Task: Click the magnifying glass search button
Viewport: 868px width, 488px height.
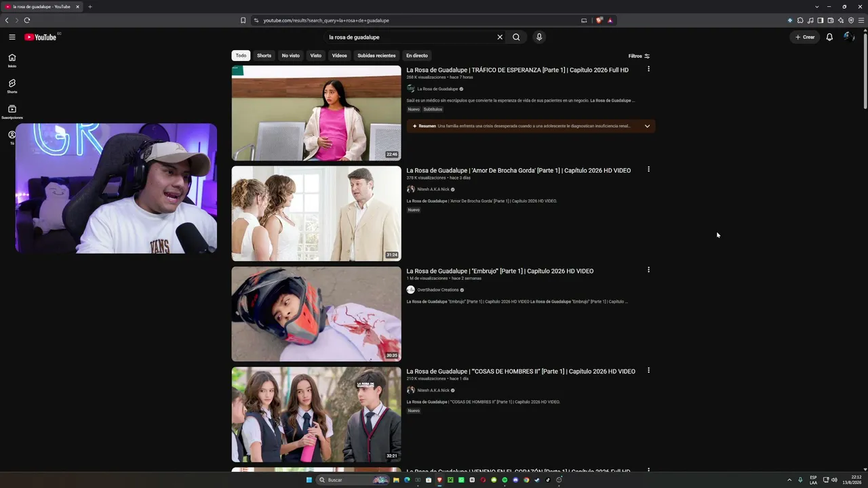Action: [516, 37]
